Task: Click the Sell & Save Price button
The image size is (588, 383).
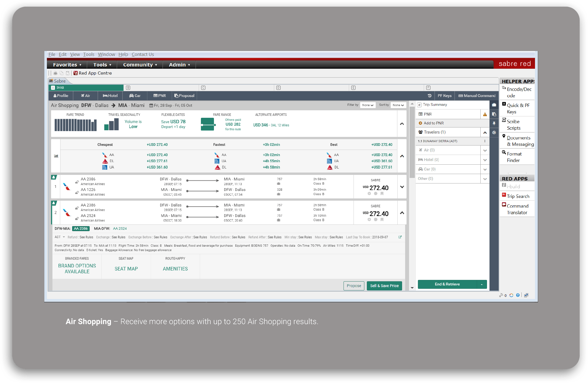Action: point(384,286)
